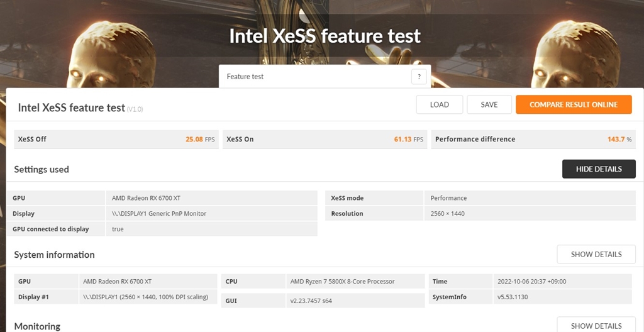The height and width of the screenshot is (332, 644).
Task: Expand System information with SHOW DETAILS
Action: click(596, 255)
